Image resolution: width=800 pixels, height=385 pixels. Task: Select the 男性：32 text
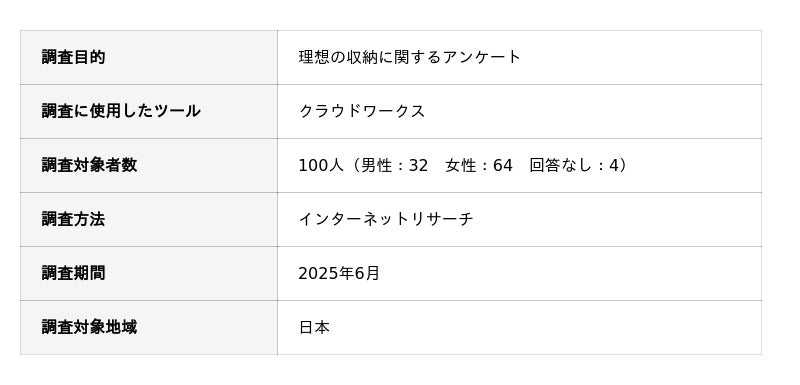tap(394, 165)
